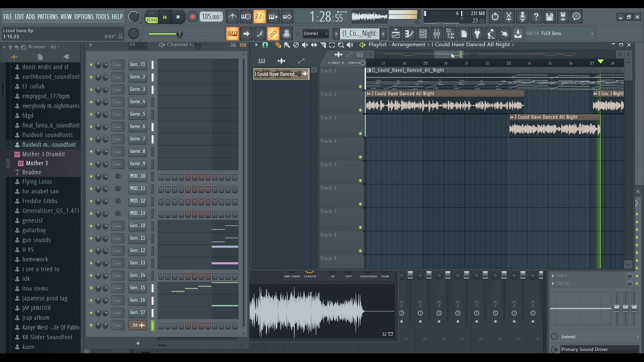Open the Piano roll view icon
Viewport: 644px width, 362px height.
click(x=409, y=34)
